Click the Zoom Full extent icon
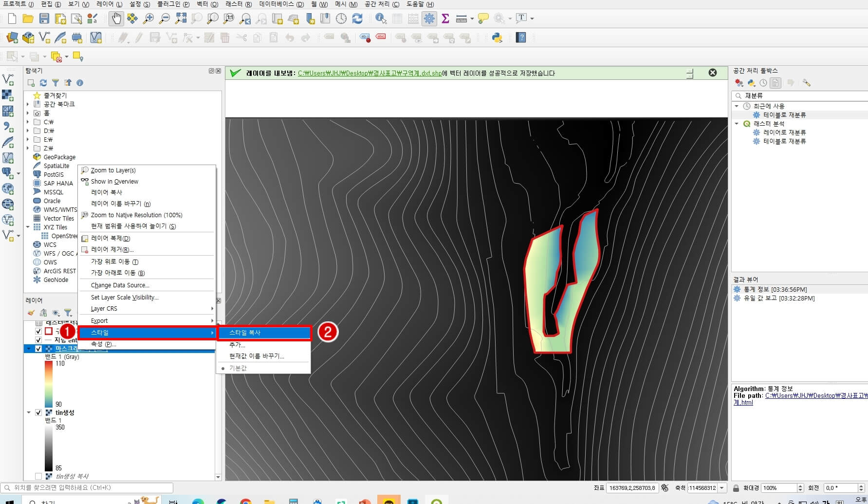 [x=181, y=19]
